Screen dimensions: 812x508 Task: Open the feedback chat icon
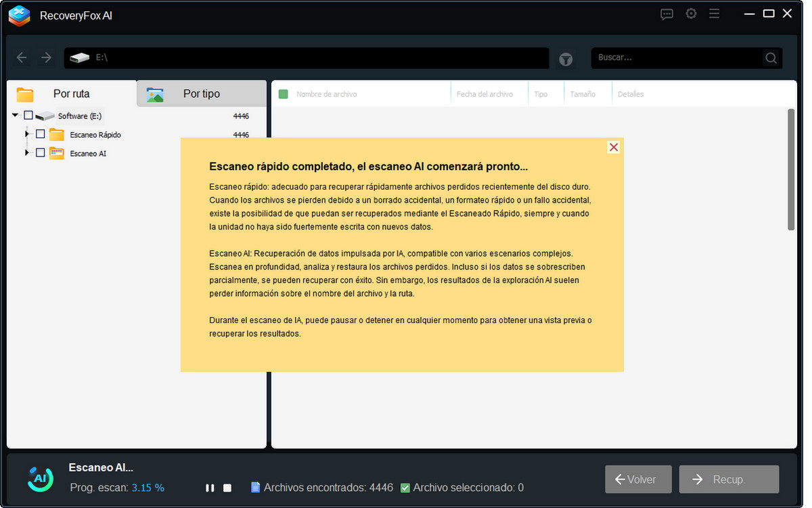667,14
